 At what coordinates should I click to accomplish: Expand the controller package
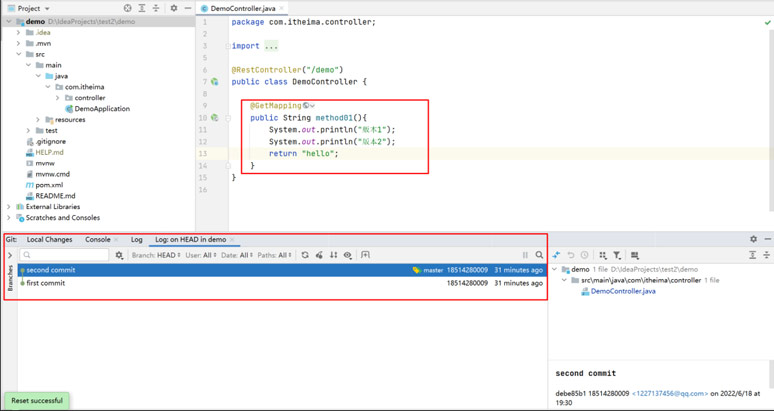pyautogui.click(x=58, y=98)
